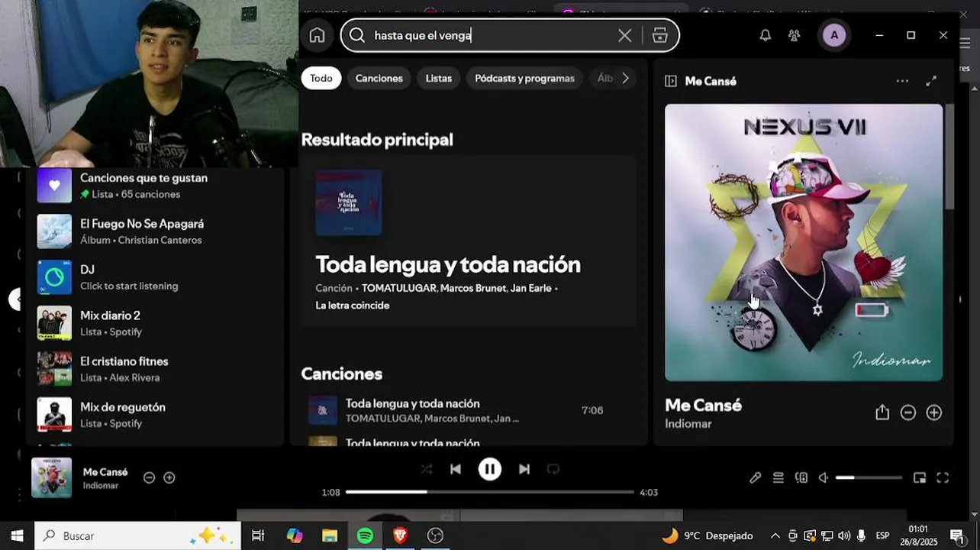Click the minus icon beside Me Cansé in player bar
The width and height of the screenshot is (980, 550).
point(150,477)
